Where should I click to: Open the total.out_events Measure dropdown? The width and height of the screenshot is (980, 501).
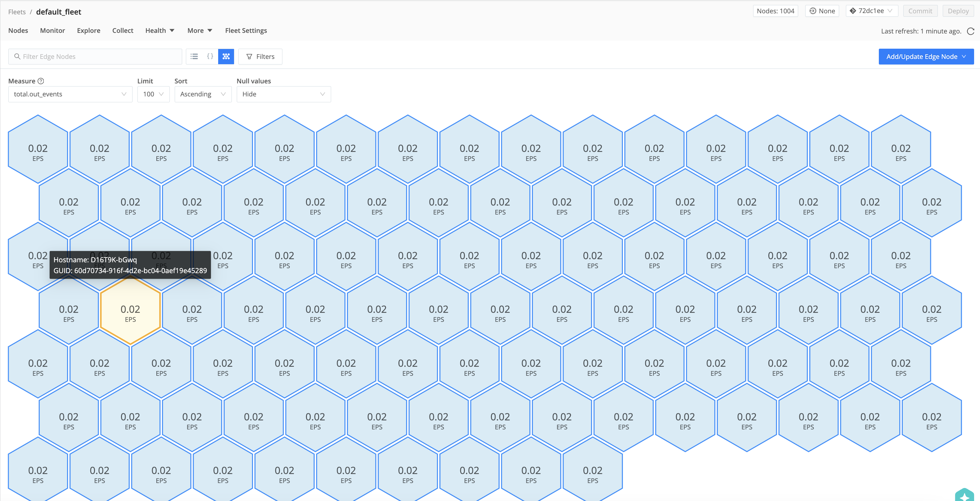click(70, 94)
